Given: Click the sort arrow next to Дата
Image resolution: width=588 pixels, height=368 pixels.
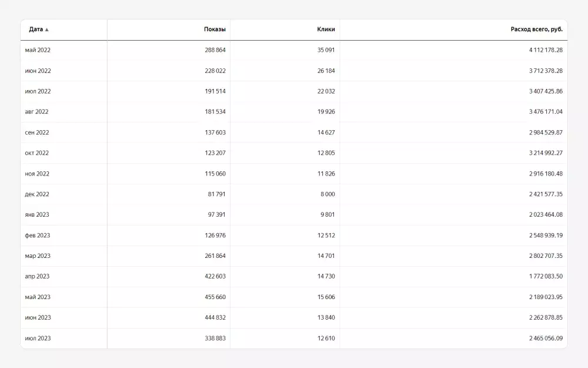Looking at the screenshot, I should pyautogui.click(x=47, y=29).
